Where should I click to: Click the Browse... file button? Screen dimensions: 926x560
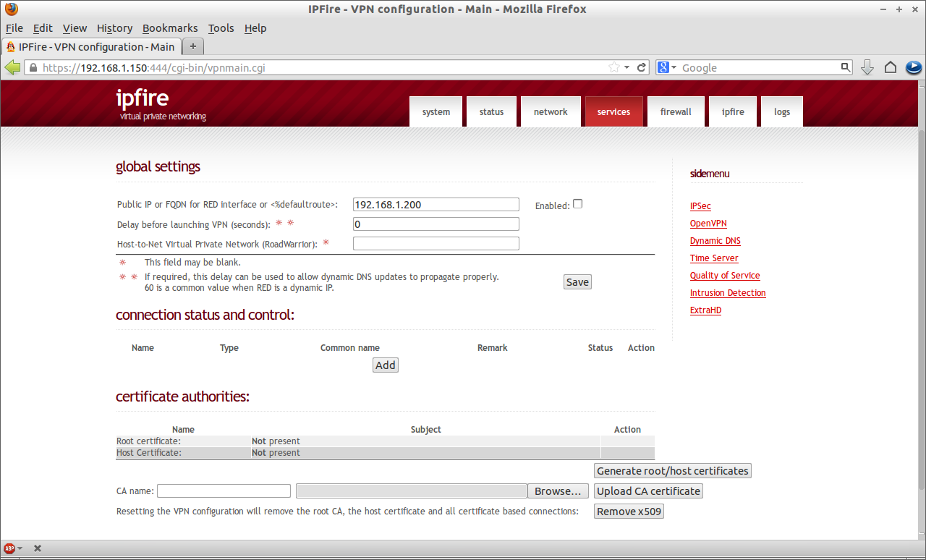coord(558,491)
